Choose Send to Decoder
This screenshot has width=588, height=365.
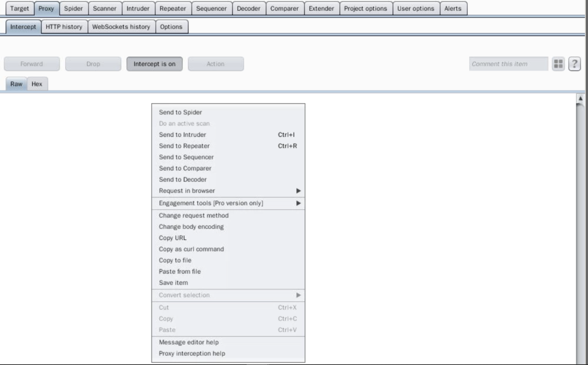(x=228, y=180)
